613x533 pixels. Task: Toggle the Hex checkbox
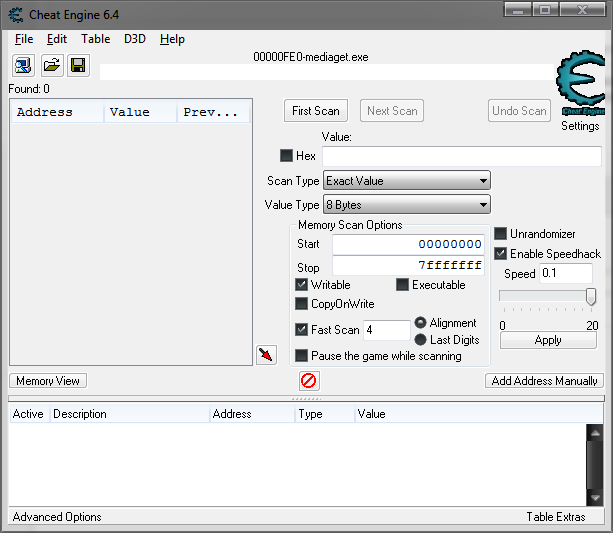click(286, 156)
